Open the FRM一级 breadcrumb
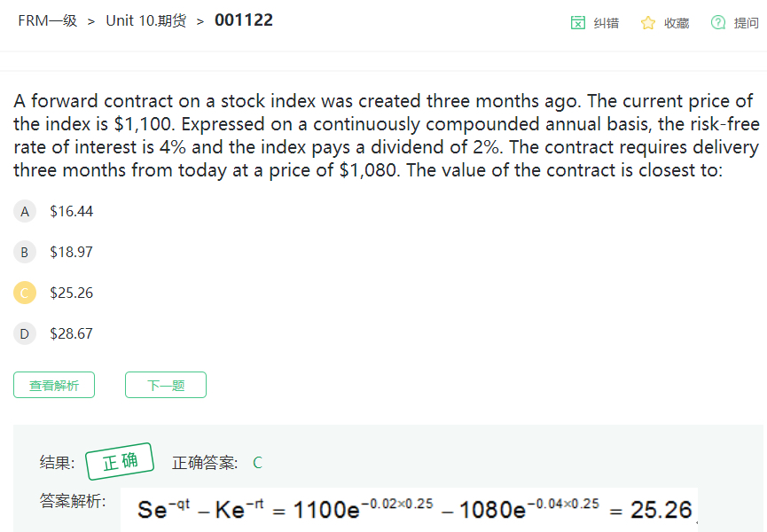The width and height of the screenshot is (767, 532). [x=48, y=20]
